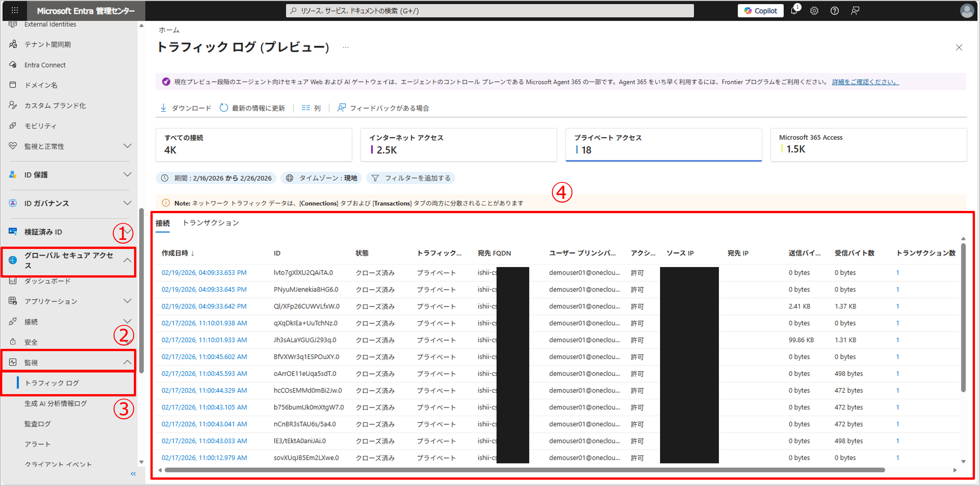980x486 pixels.
Task: Click the refresh latest information icon
Action: tap(224, 108)
